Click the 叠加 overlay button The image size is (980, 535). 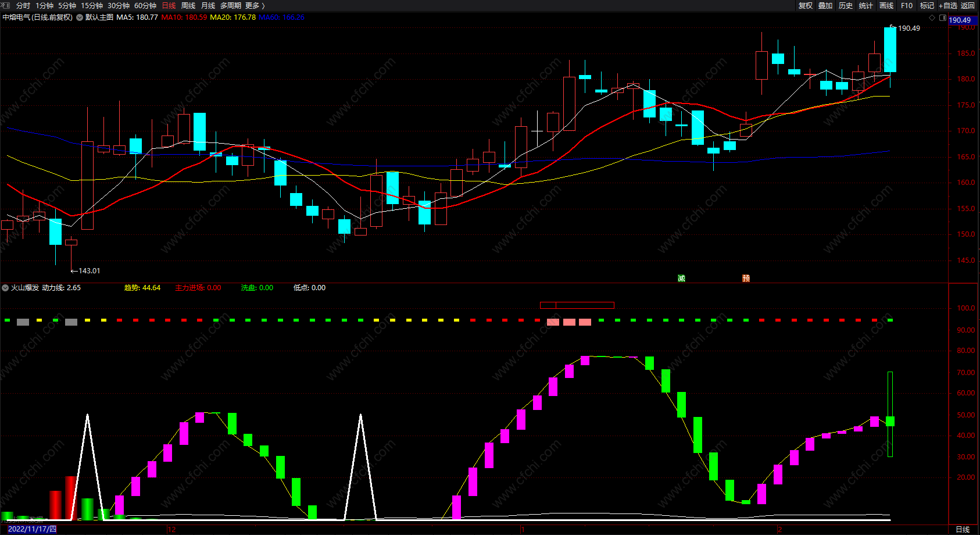[x=825, y=5]
